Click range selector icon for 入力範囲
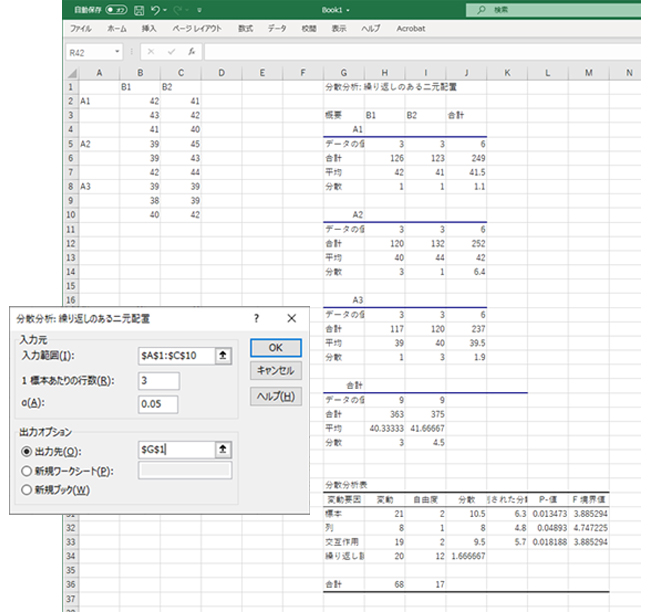Screen dimensions: 650x612 pos(223,356)
